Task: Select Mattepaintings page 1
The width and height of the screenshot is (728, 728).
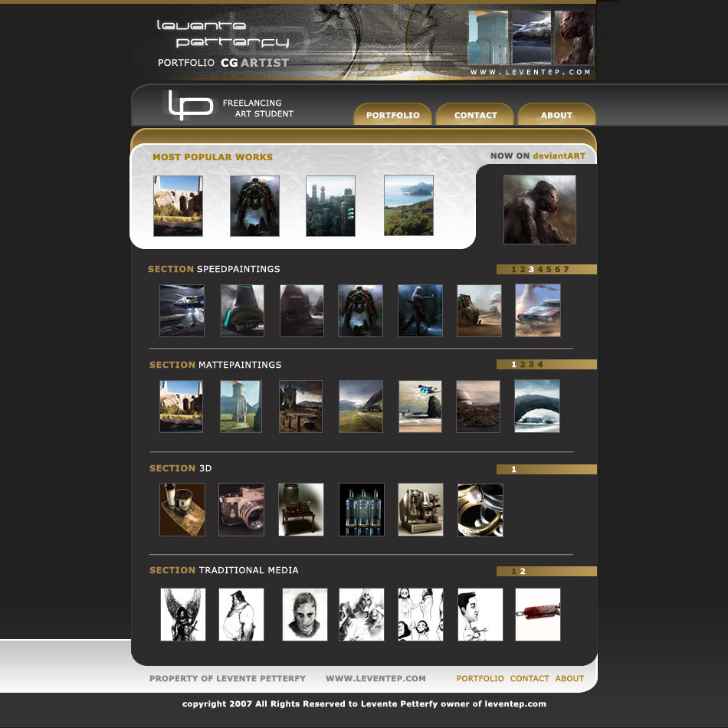Action: coord(513,365)
